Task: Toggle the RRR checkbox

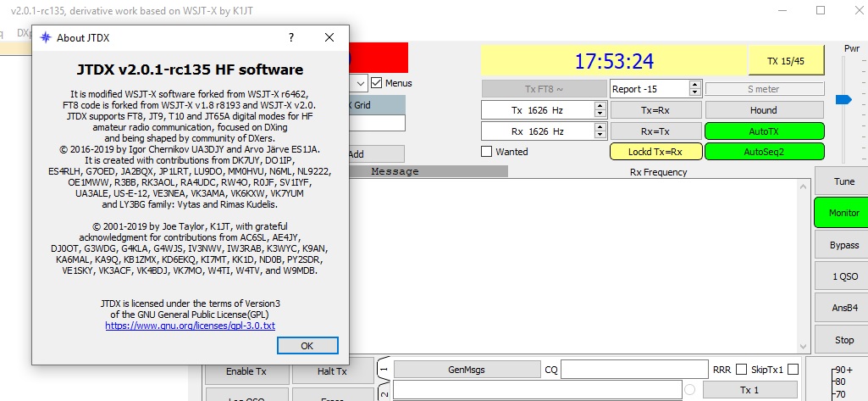Action: coord(741,369)
